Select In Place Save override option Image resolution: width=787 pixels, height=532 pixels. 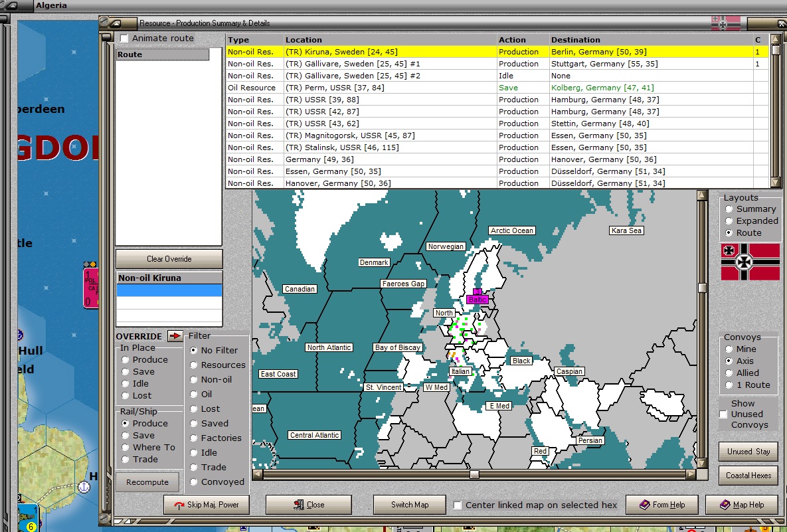click(x=126, y=372)
